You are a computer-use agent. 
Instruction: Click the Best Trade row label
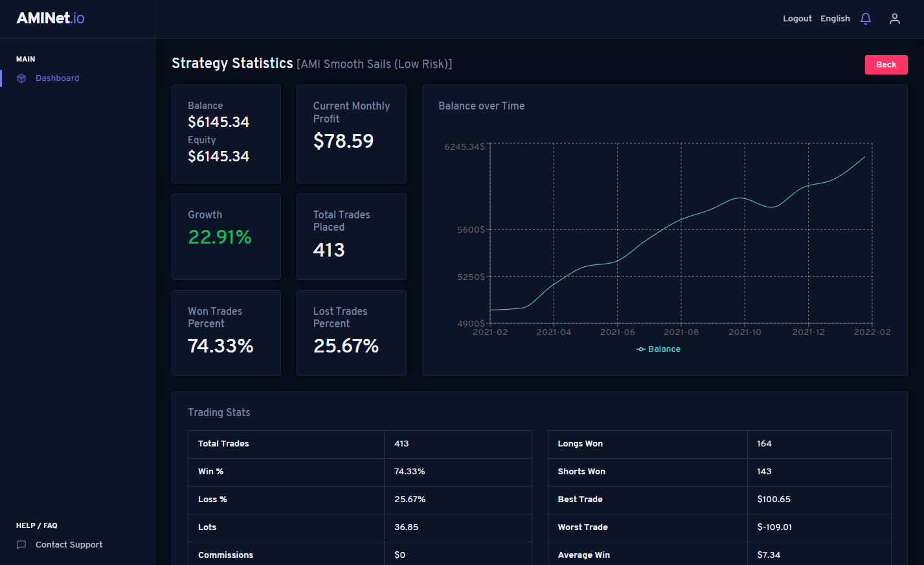(580, 500)
